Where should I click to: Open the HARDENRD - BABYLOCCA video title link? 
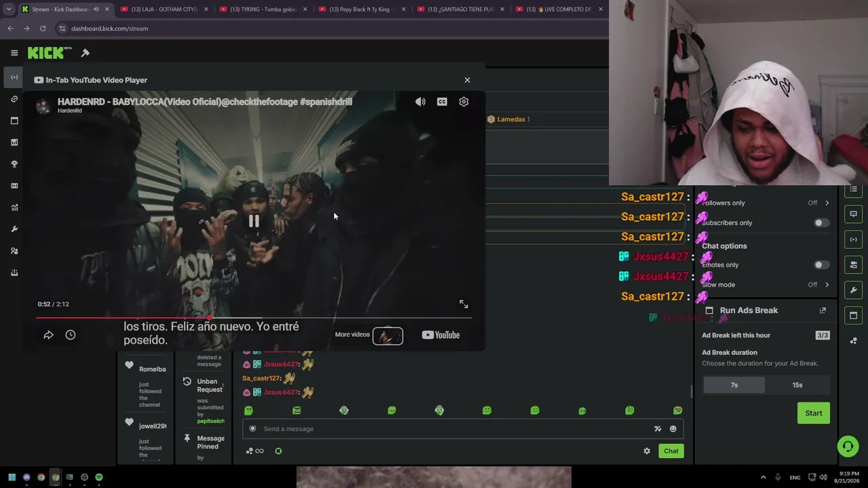[205, 102]
